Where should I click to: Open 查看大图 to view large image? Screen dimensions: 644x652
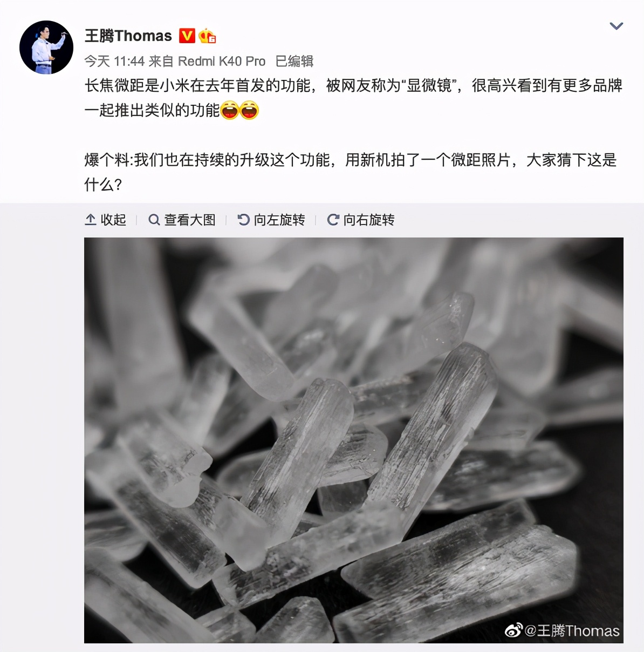182,220
